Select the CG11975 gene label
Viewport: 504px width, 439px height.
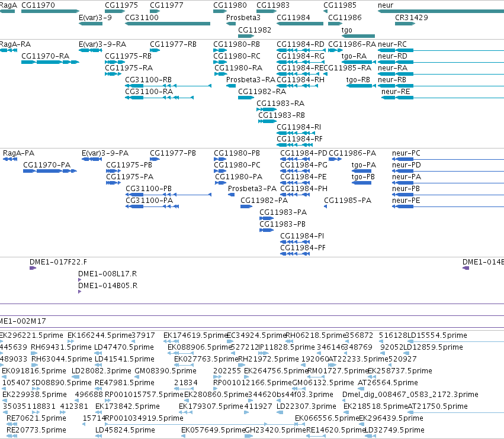point(121,5)
